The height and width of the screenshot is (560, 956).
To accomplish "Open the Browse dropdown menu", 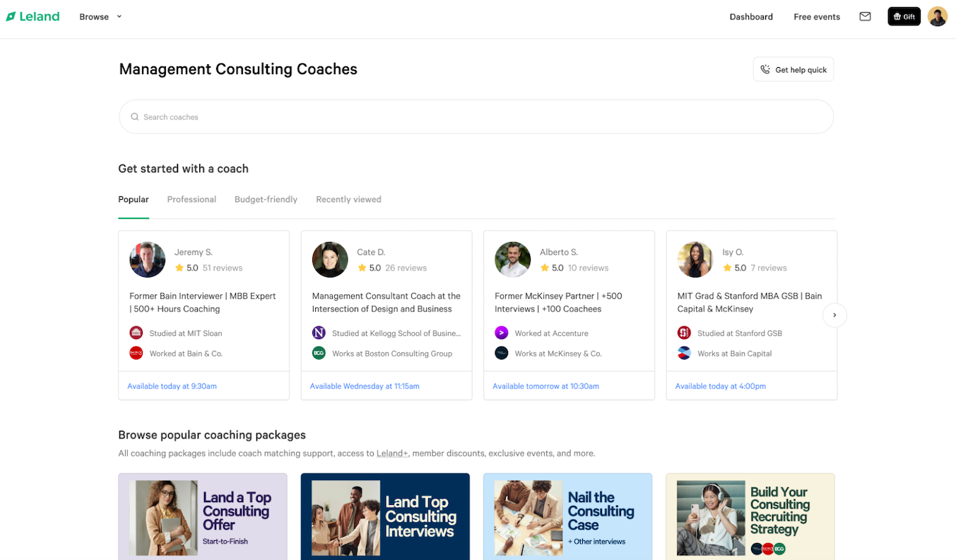I will tap(100, 17).
